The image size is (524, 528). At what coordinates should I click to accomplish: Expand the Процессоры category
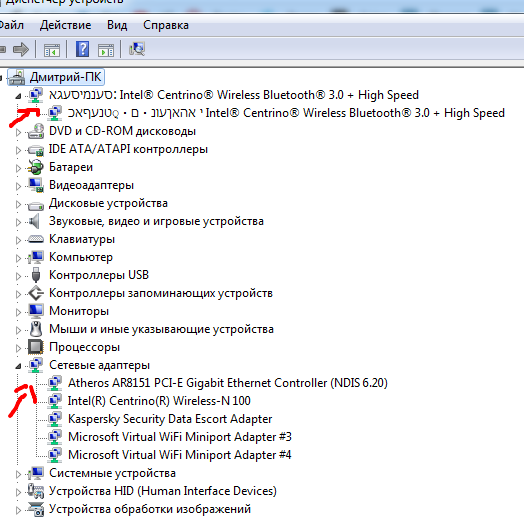coord(18,348)
